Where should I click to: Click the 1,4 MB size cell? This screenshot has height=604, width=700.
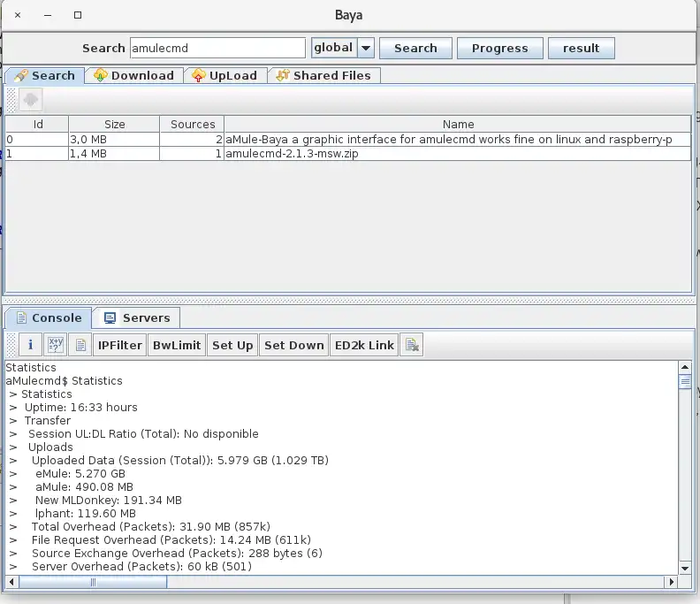pos(114,154)
